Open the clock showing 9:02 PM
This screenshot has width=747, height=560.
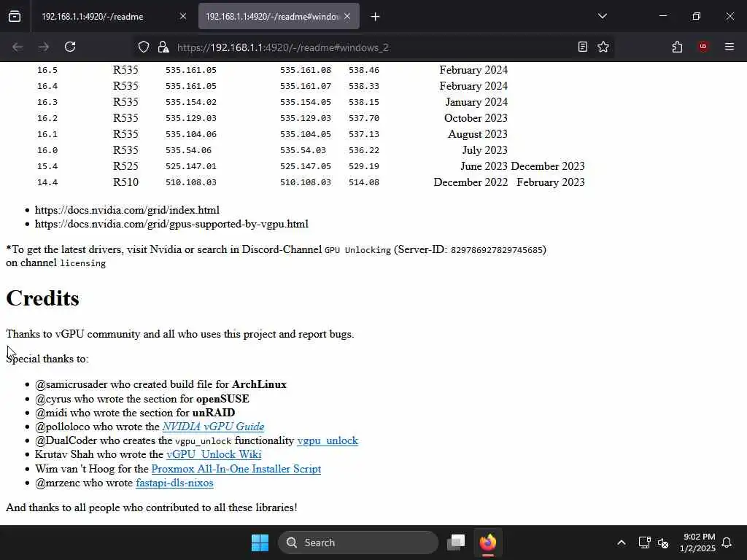point(697,542)
